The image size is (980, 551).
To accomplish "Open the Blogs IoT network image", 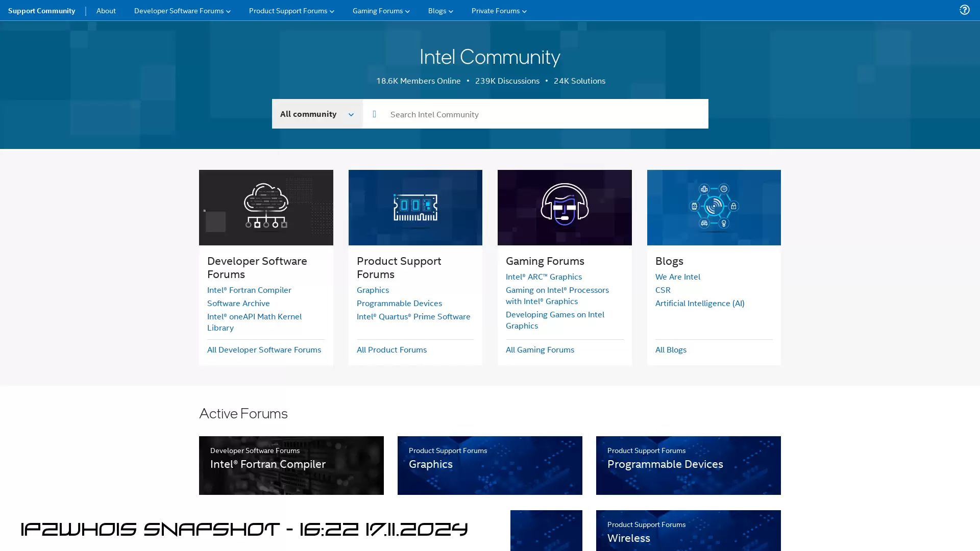I will pyautogui.click(x=714, y=207).
